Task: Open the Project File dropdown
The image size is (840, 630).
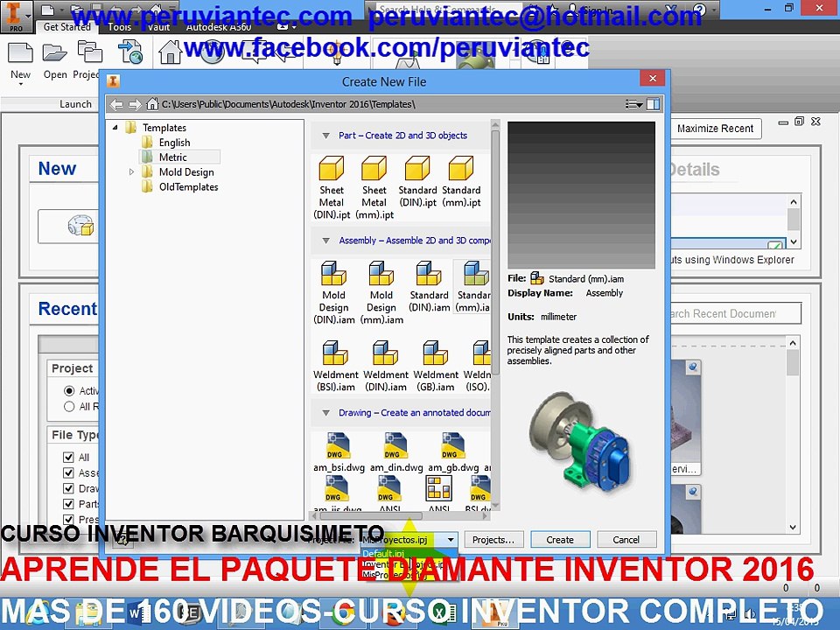Action: click(451, 540)
